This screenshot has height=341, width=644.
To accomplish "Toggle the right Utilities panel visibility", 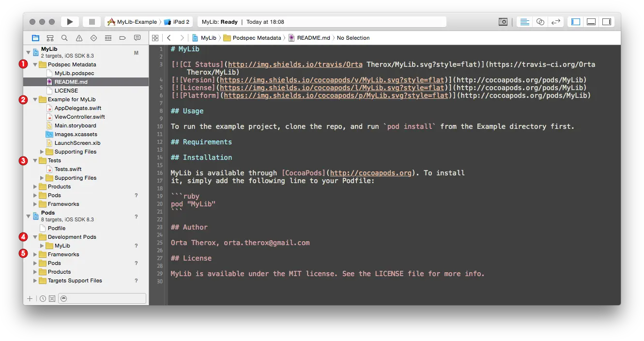I will coord(606,22).
